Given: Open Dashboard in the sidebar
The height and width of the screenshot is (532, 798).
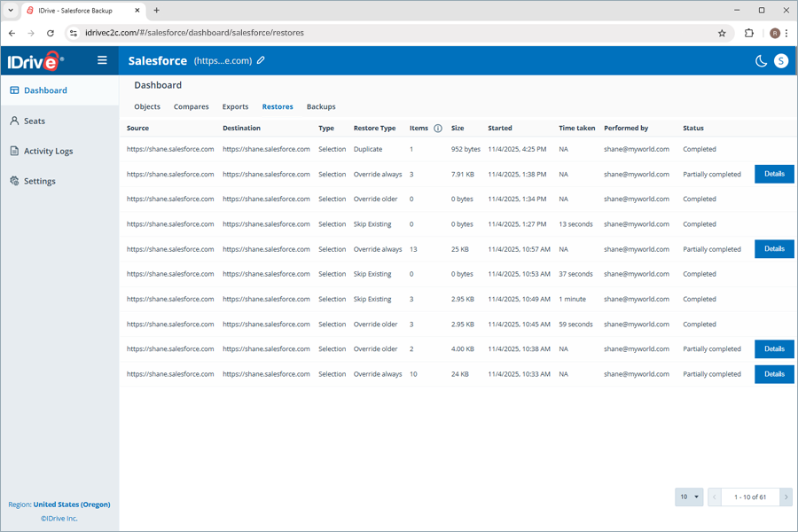Looking at the screenshot, I should tap(45, 90).
